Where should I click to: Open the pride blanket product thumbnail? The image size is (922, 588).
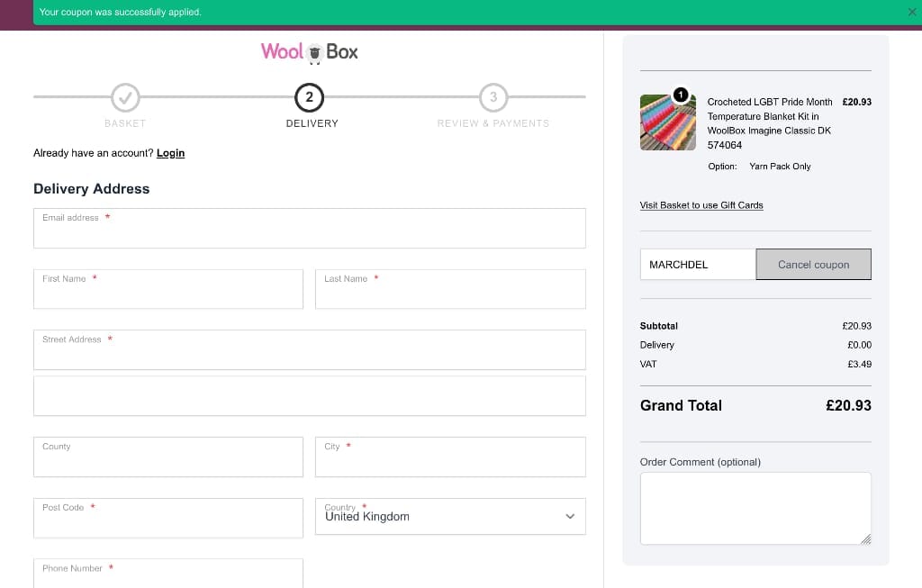click(667, 122)
